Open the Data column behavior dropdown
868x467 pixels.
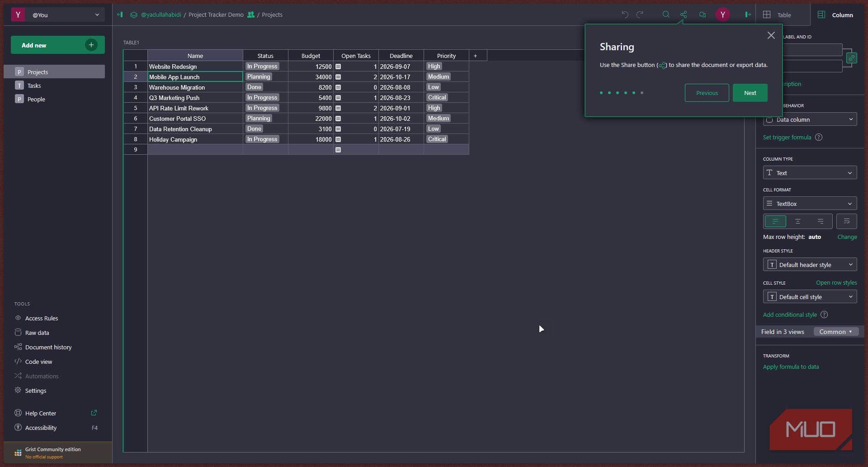tap(810, 119)
